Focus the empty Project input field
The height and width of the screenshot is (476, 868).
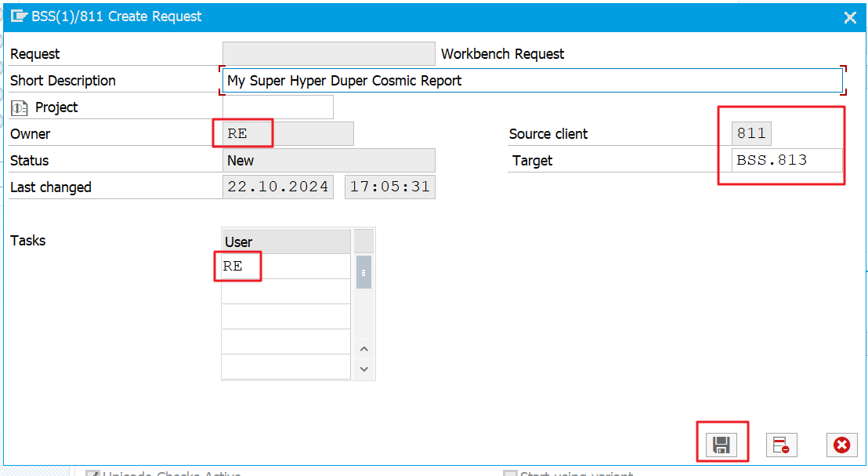click(x=278, y=107)
